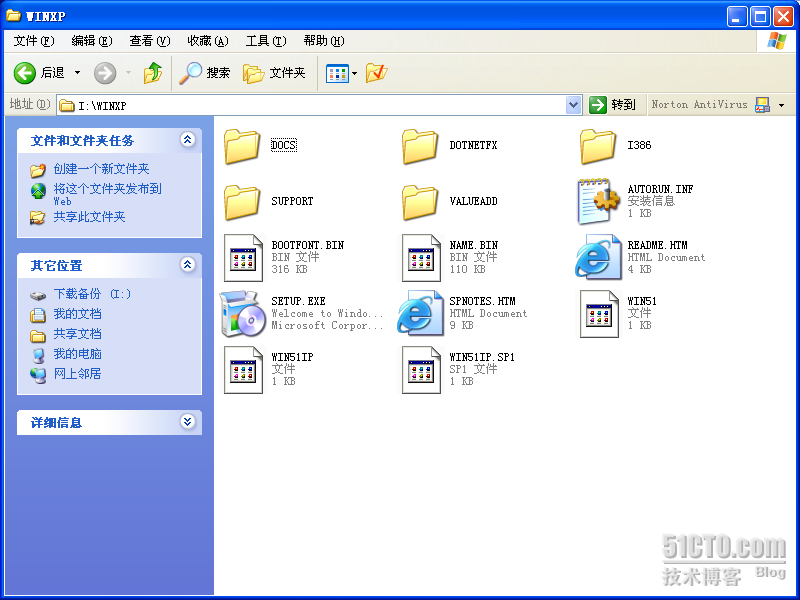Click the Up one level folder icon
The width and height of the screenshot is (800, 600).
(x=152, y=73)
